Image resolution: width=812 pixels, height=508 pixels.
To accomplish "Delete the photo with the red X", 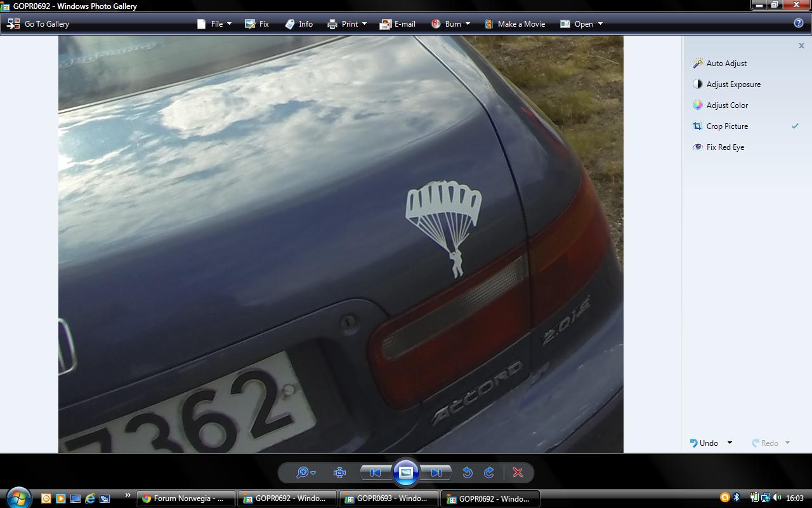I will pyautogui.click(x=518, y=472).
